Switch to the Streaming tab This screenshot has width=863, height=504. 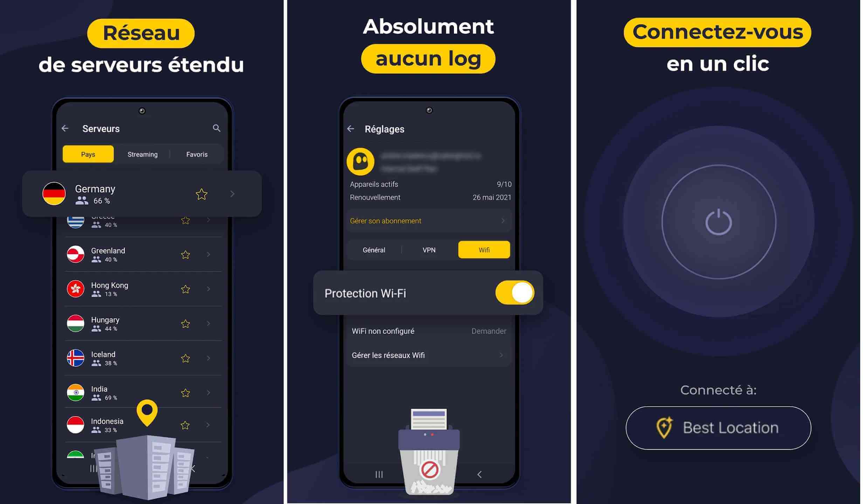[x=142, y=154]
